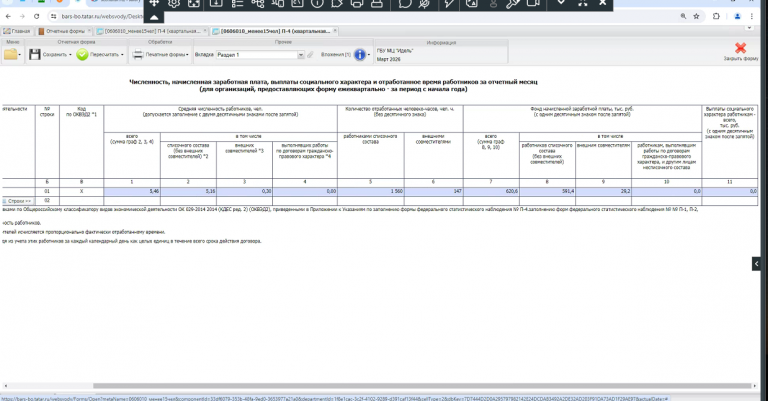Click the Сохранить floppy disk icon
This screenshot has height=401, width=768.
pos(34,54)
